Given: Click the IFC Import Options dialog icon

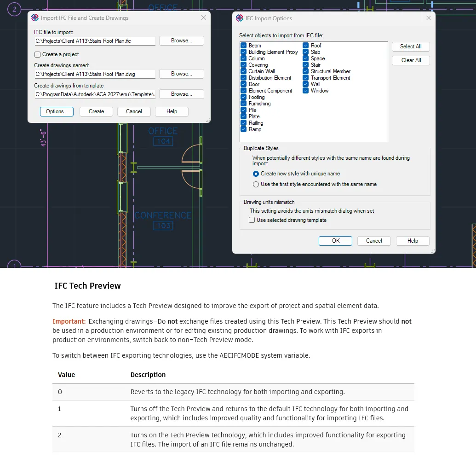Looking at the screenshot, I should click(239, 18).
